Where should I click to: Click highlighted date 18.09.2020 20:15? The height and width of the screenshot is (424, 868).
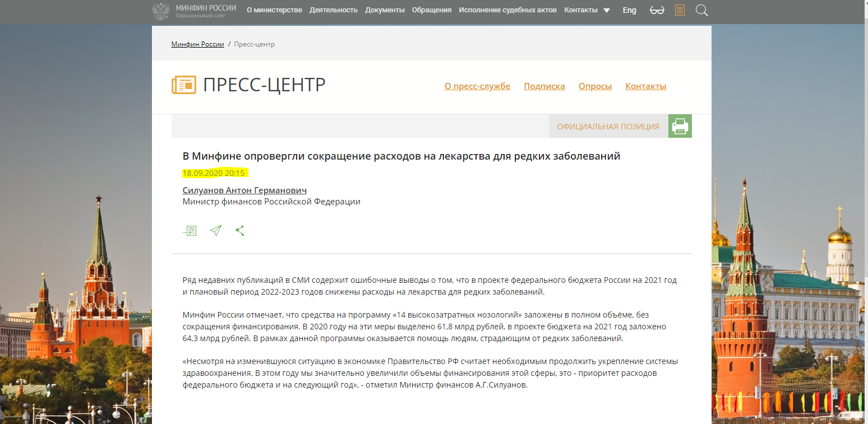(x=214, y=173)
